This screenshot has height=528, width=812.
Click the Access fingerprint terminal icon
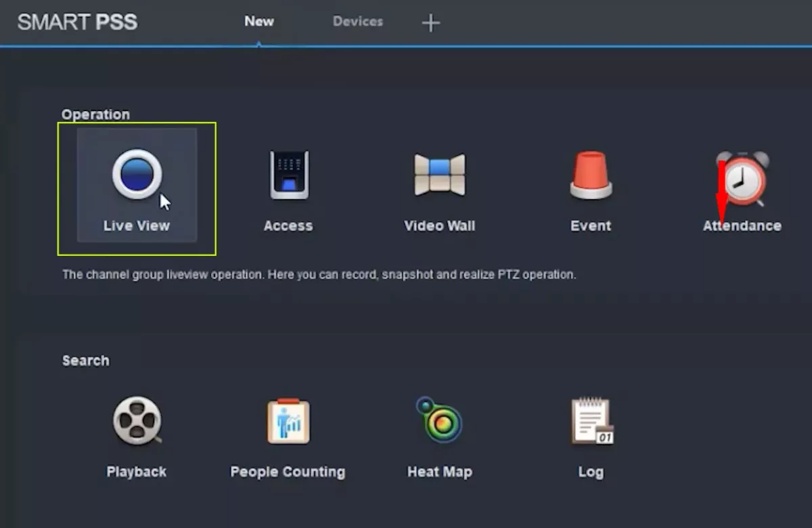(x=289, y=175)
